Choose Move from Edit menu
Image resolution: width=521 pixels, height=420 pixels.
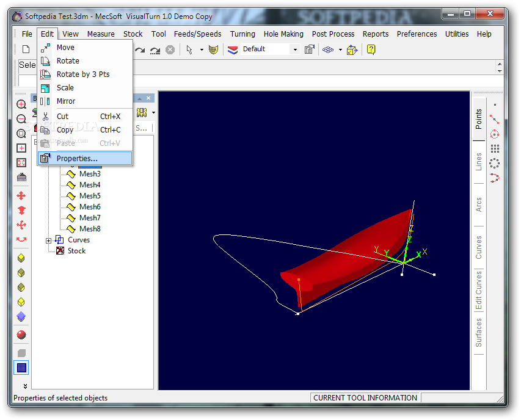click(85, 48)
